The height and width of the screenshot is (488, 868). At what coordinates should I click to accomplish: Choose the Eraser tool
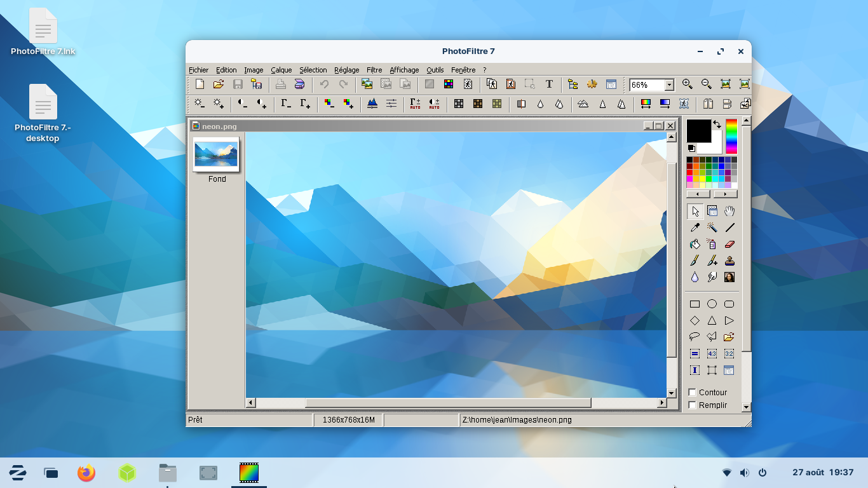[x=729, y=244]
